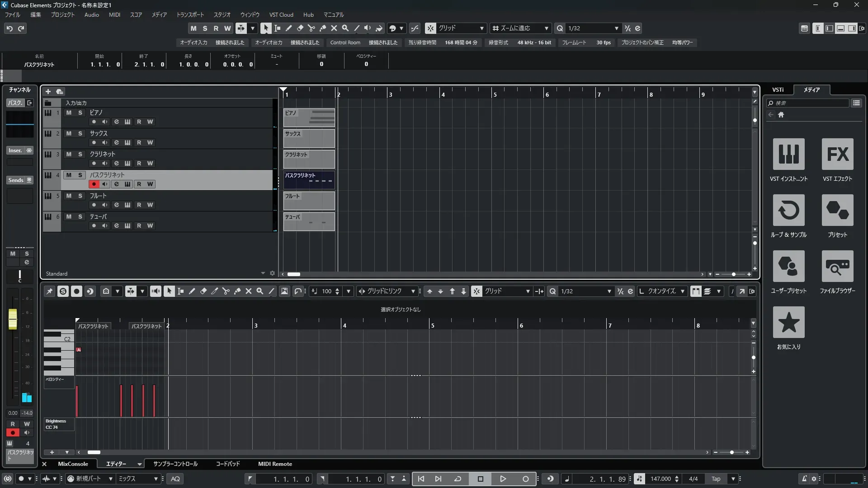Open Loops & Samples media tile

[788, 211]
